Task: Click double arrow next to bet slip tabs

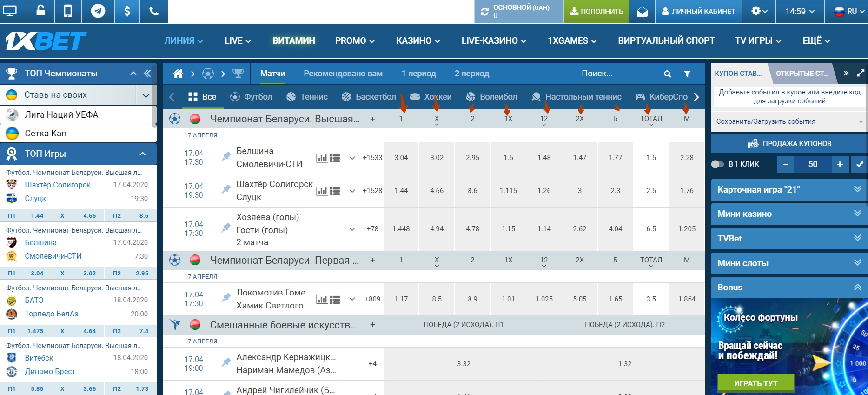Action: point(846,73)
